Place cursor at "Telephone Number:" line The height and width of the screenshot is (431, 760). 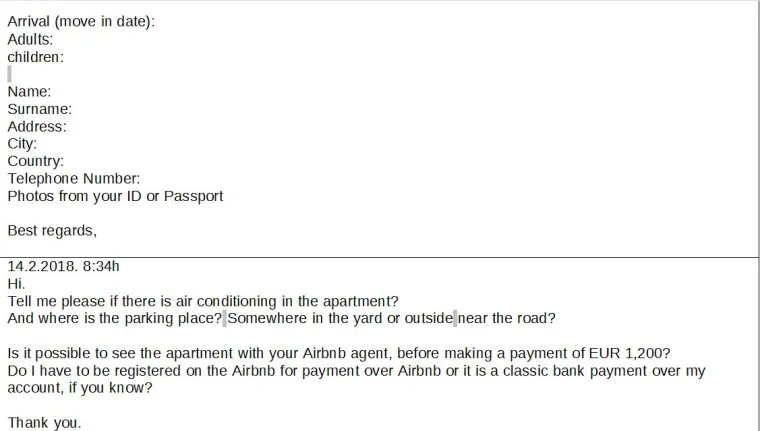pyautogui.click(x=80, y=179)
